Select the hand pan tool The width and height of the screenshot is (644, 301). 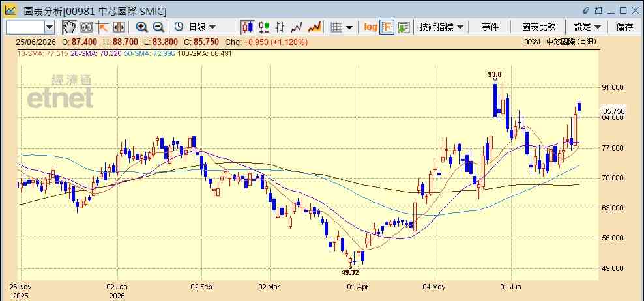[x=69, y=27]
